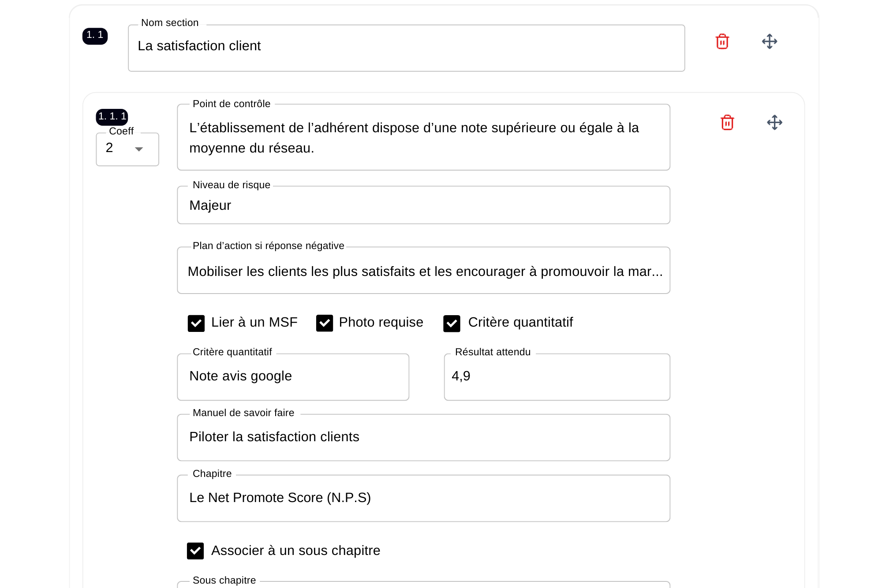Click move handle for section 1.1
882x588 pixels.
(x=769, y=41)
